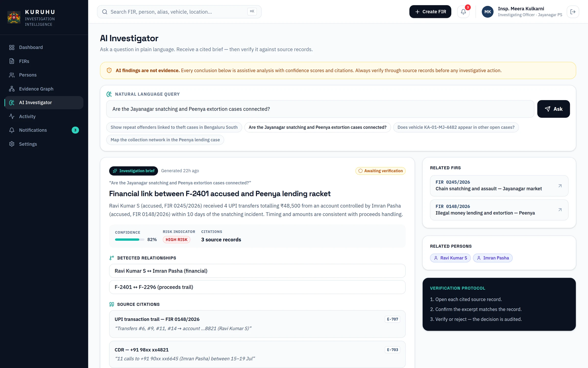
Task: Create a new FIR
Action: pos(430,12)
